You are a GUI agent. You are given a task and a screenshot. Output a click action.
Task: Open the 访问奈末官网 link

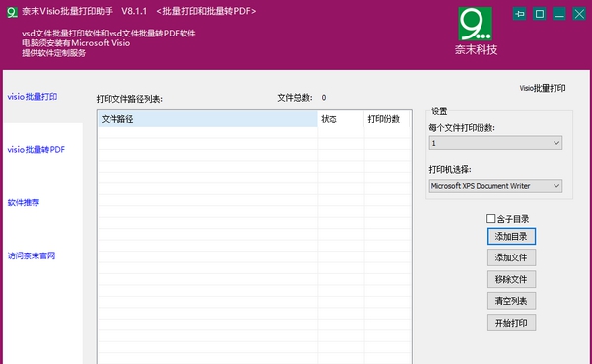(32, 256)
